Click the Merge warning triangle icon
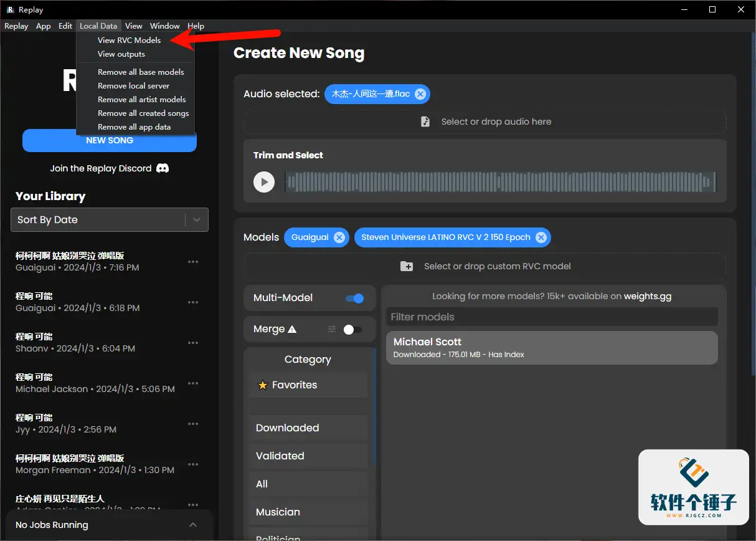This screenshot has height=541, width=756. tap(292, 329)
